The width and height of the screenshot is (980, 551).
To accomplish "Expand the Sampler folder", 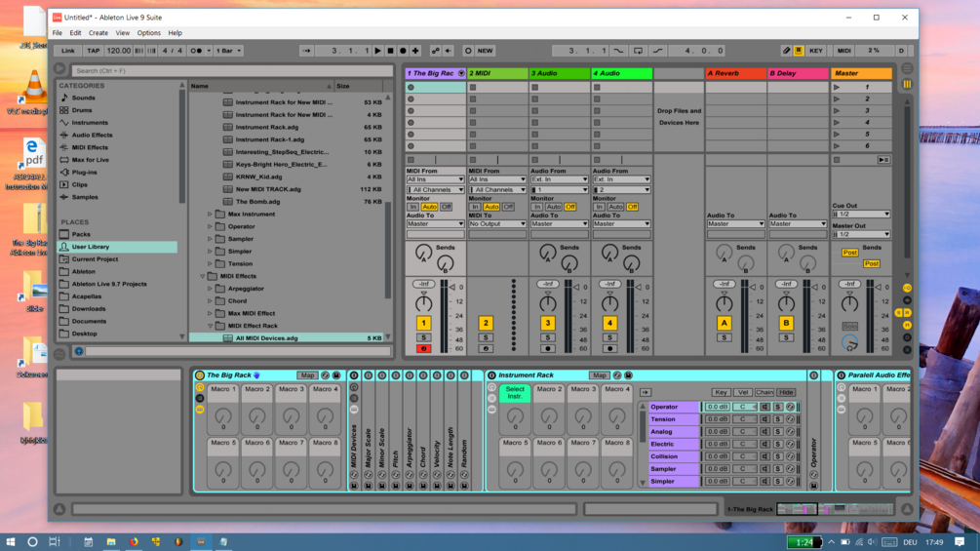I will point(210,239).
